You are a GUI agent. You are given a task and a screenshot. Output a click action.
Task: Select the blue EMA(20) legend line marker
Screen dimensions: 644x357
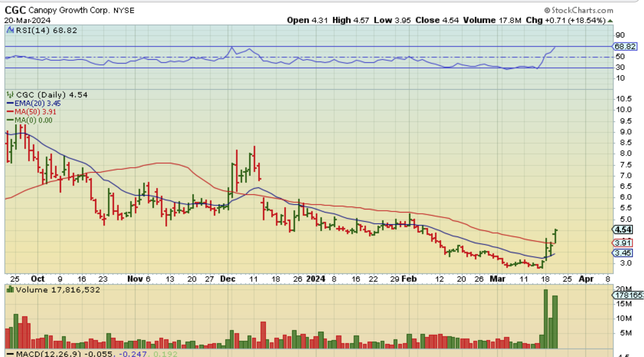pos(10,103)
